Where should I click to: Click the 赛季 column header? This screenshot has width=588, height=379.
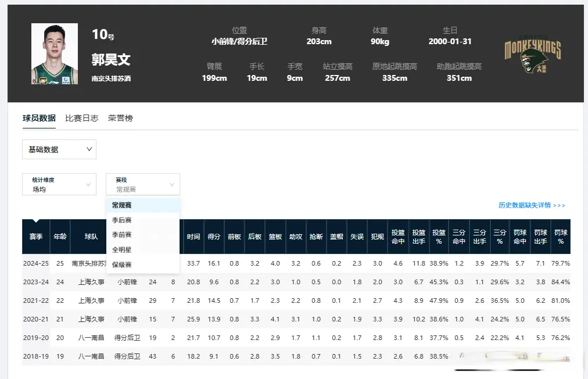[x=35, y=237]
